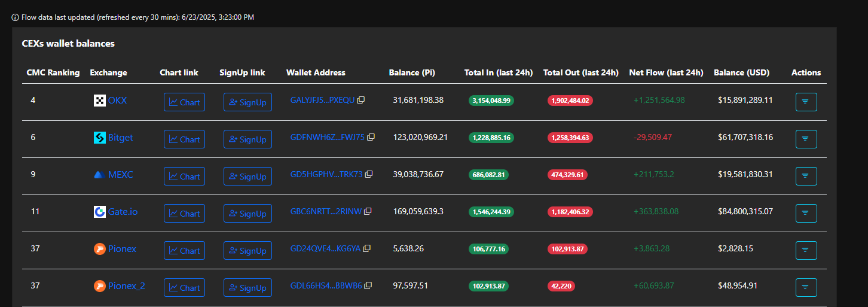This screenshot has height=307, width=868.
Task: Open the filter action for Pionex row
Action: 806,250
